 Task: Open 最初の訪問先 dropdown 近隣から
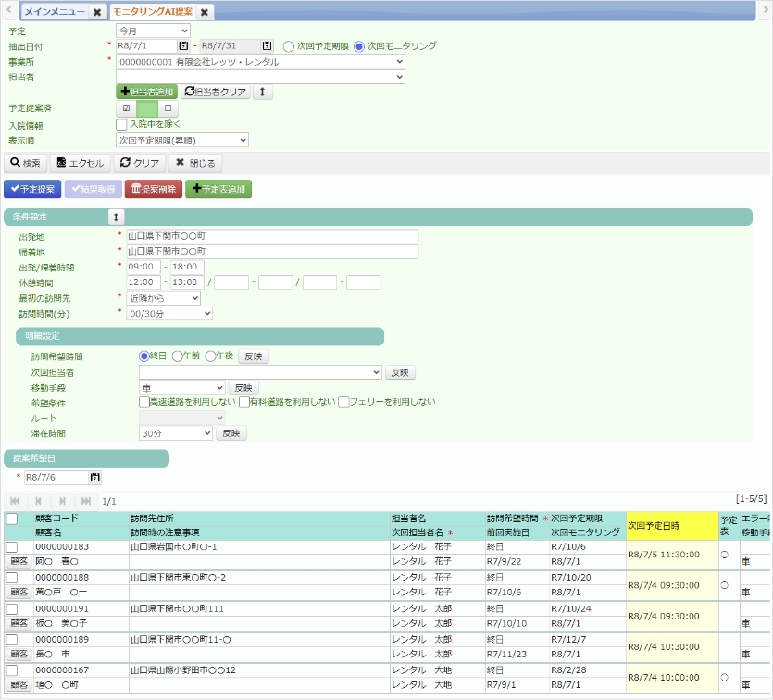[164, 298]
